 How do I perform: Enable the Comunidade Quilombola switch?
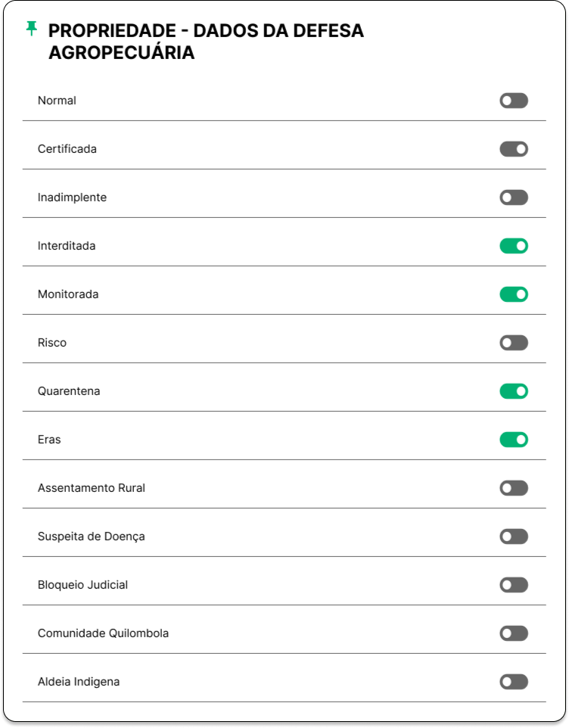click(x=514, y=633)
